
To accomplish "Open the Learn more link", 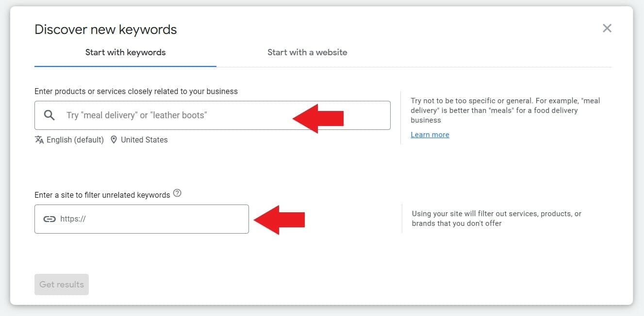I will (429, 134).
